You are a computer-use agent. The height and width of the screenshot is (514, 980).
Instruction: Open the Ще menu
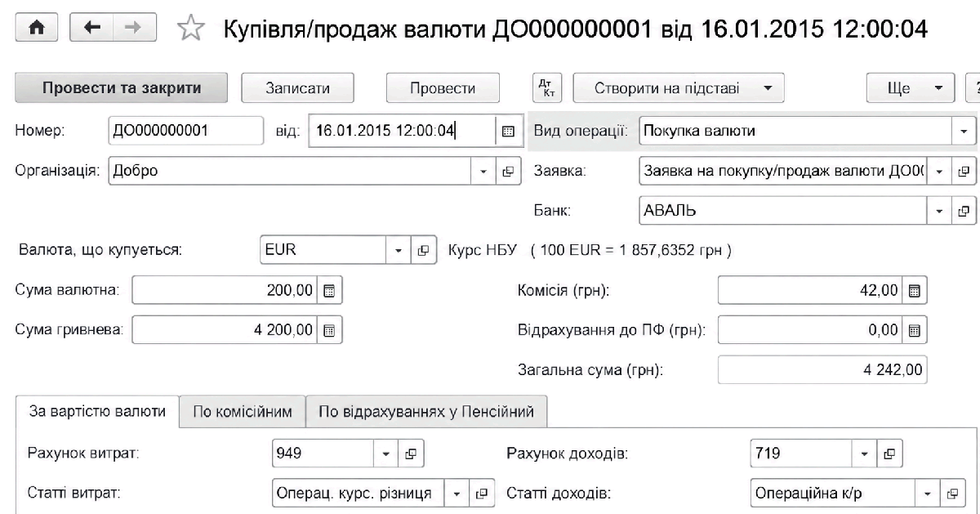click(x=911, y=87)
